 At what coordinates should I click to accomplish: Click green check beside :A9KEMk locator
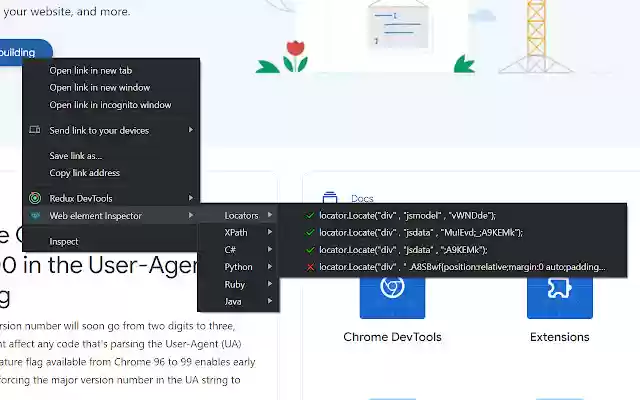point(310,249)
